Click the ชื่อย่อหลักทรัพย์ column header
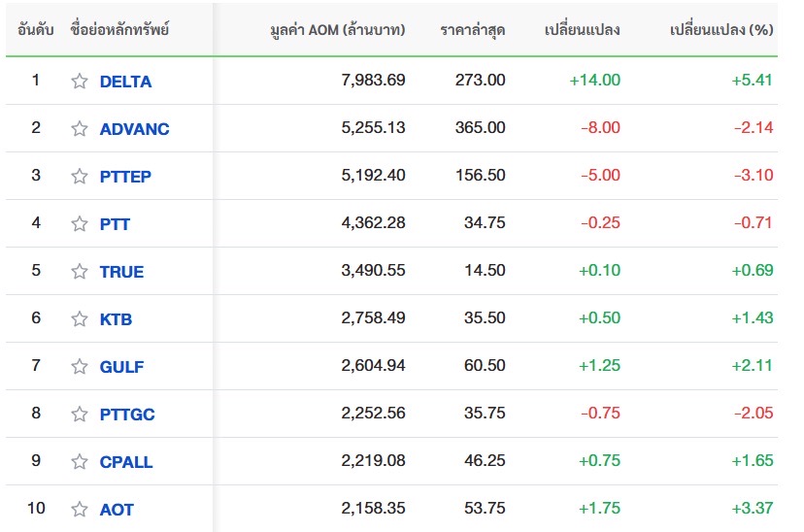 [x=119, y=29]
